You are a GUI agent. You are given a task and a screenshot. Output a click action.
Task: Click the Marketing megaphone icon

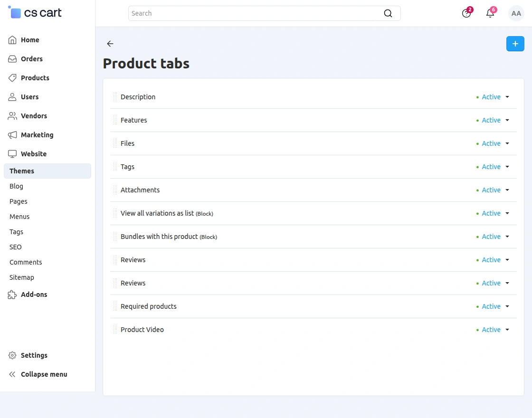click(x=12, y=135)
